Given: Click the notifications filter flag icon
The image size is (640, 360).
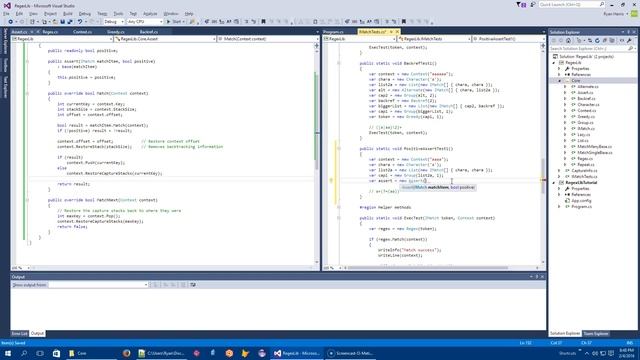Looking at the screenshot, I should point(520,5).
